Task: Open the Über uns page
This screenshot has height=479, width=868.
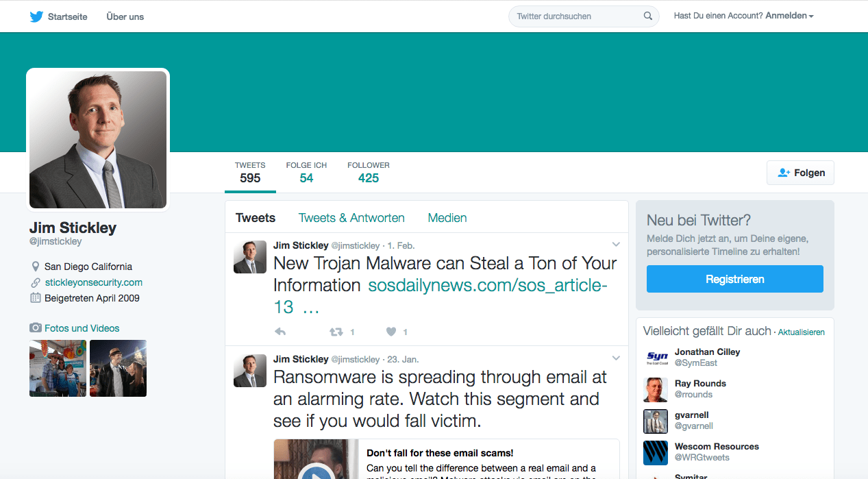Action: (x=125, y=16)
